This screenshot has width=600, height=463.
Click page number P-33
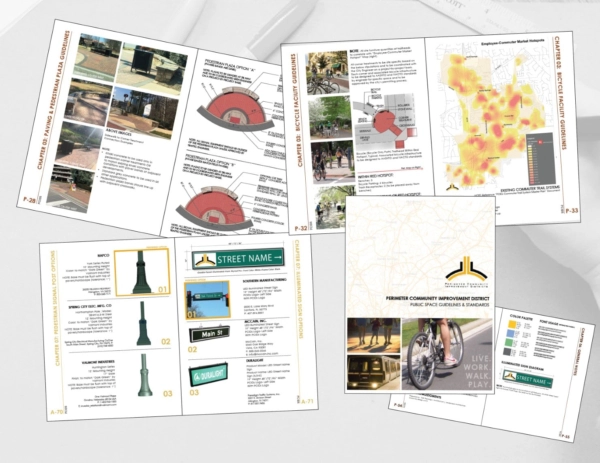point(572,210)
